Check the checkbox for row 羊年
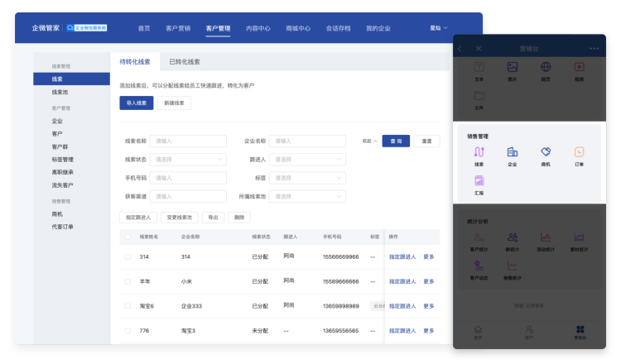Viewport: 621px width, 364px height. [x=128, y=281]
